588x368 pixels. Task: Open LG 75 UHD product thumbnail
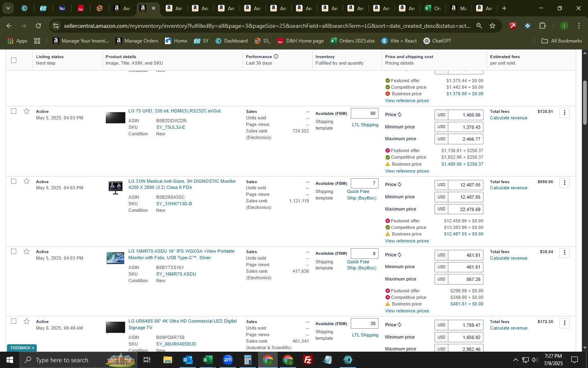[116, 117]
